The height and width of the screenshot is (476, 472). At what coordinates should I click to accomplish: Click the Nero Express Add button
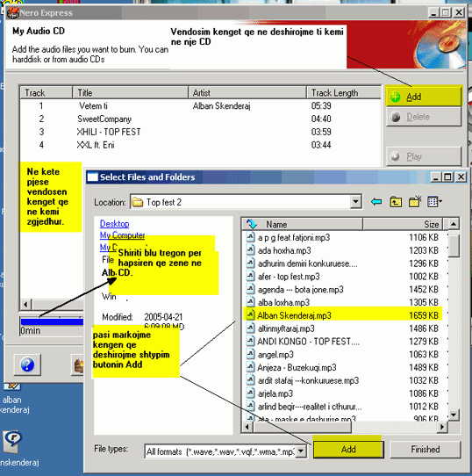(424, 97)
